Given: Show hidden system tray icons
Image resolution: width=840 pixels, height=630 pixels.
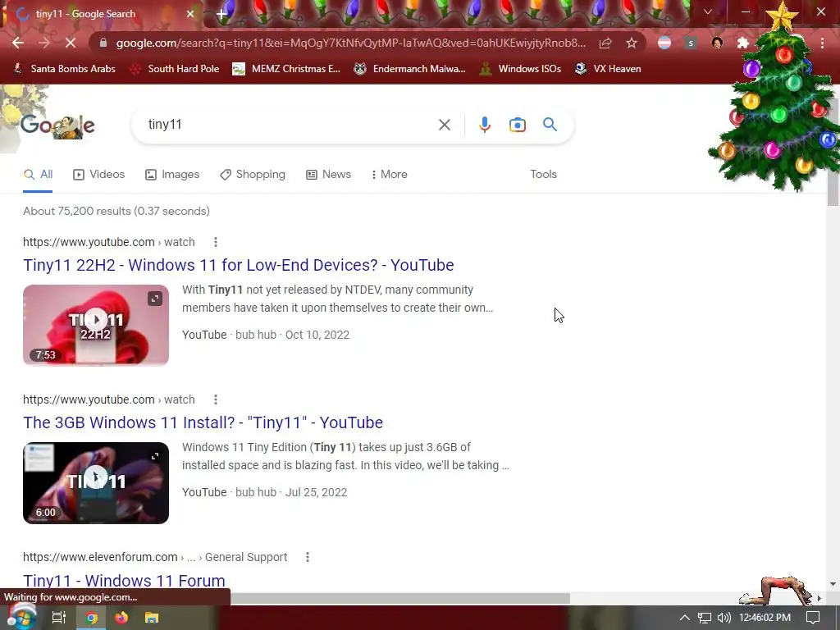Looking at the screenshot, I should pyautogui.click(x=684, y=618).
